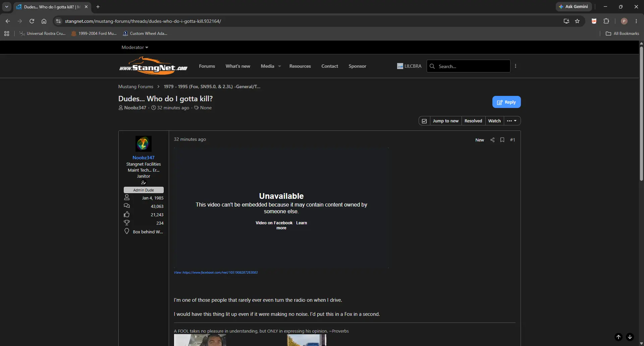Viewport: 644px width, 346px height.
Task: Star this page in the address bar
Action: [577, 21]
